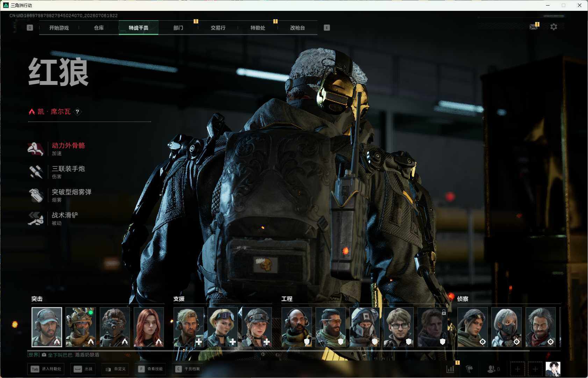Click the 突击 category heading
Image resolution: width=588 pixels, height=378 pixels.
[37, 299]
